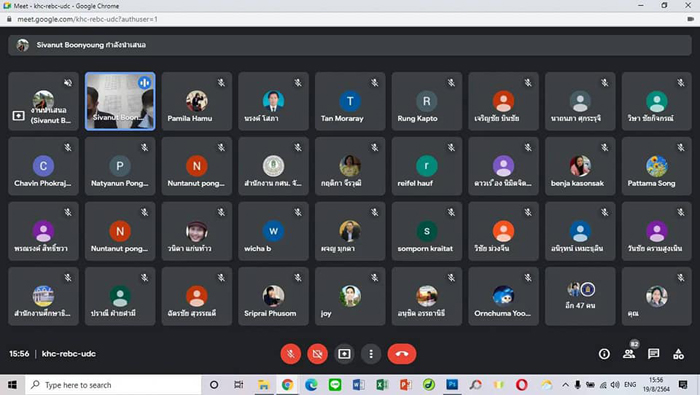Screen dimensions: 700x395
Task: Open the three-dot more options menu
Action: (371, 354)
